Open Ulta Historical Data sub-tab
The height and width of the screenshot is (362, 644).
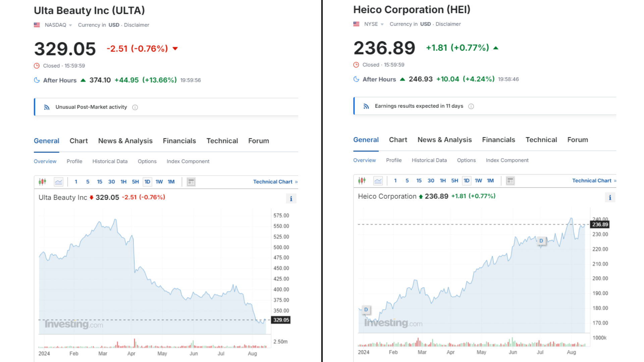[x=110, y=161]
